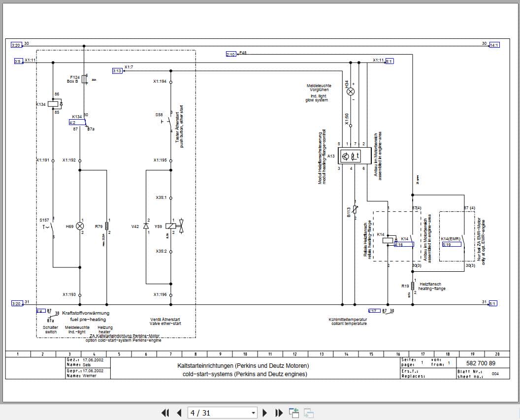Click the A13 heating-flange control module symbol
Viewport: 520px width, 420px height.
tap(355, 156)
